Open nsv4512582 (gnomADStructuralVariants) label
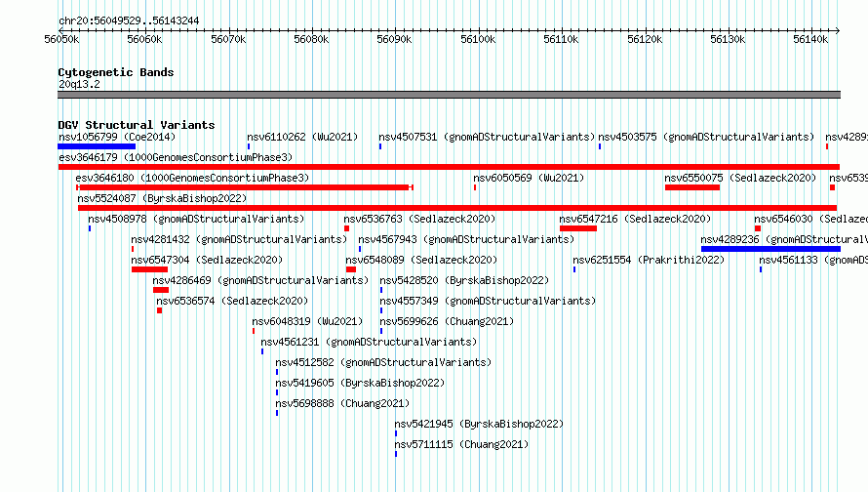The width and height of the screenshot is (868, 492). point(383,362)
